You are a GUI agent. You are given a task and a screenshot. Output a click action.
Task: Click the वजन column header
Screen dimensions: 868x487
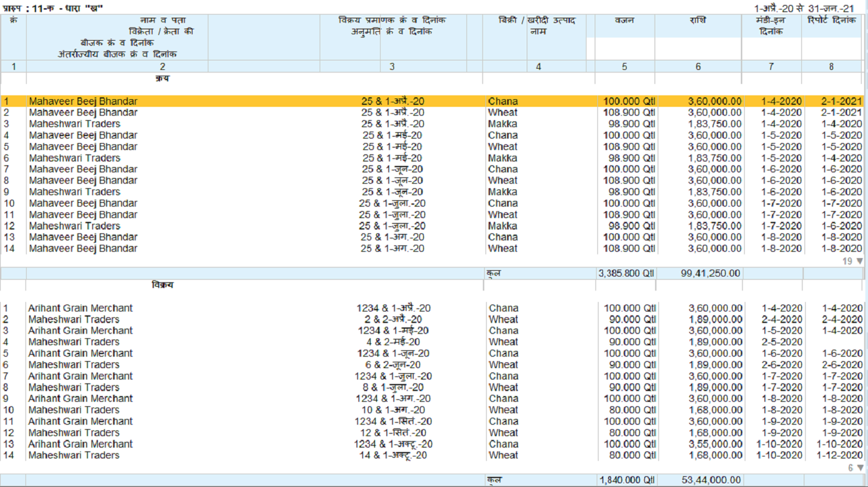click(624, 20)
